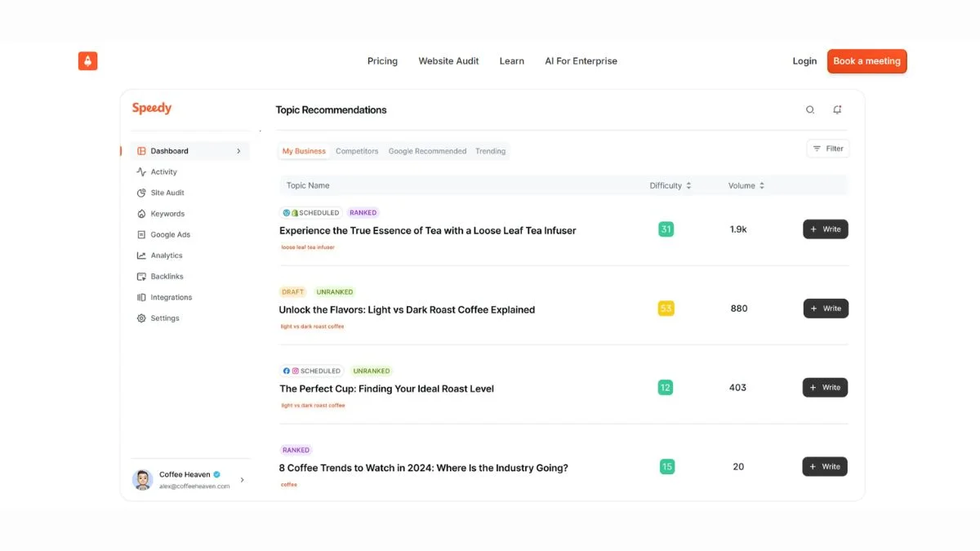The width and height of the screenshot is (980, 551).
Task: Click volume value 1.9k
Action: [738, 229]
